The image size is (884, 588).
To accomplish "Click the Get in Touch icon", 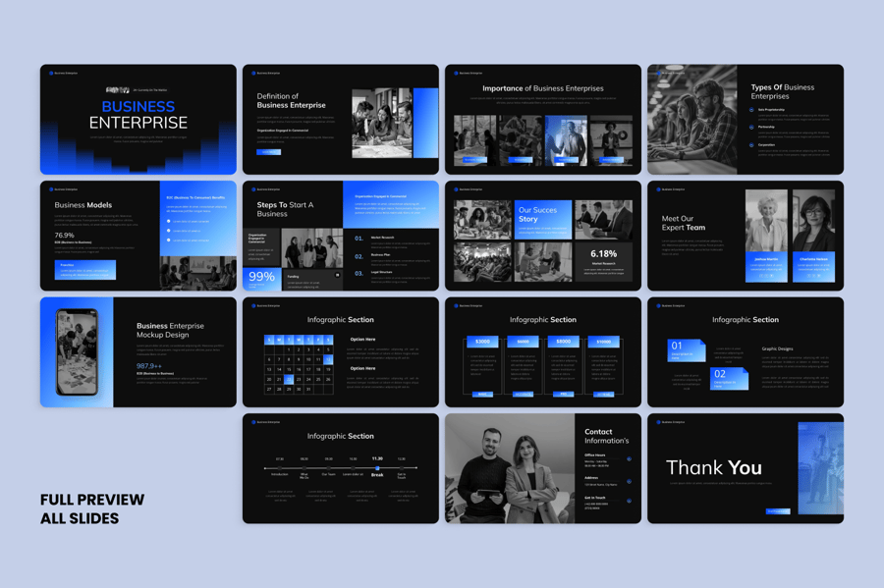I will tap(629, 501).
